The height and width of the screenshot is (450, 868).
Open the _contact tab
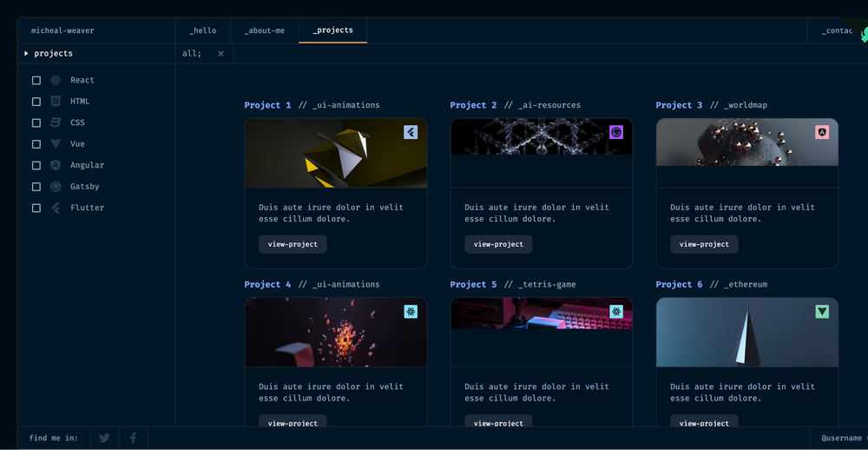pyautogui.click(x=838, y=30)
